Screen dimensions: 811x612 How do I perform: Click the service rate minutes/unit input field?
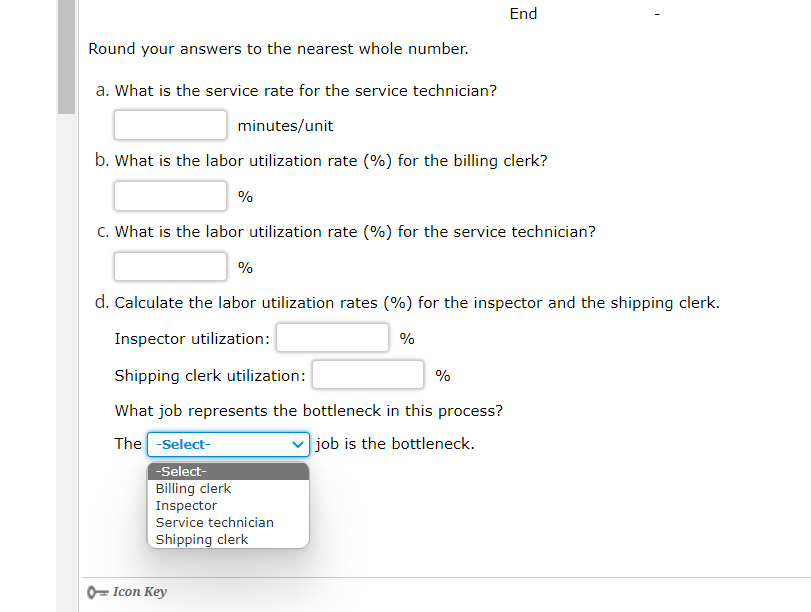pos(170,125)
